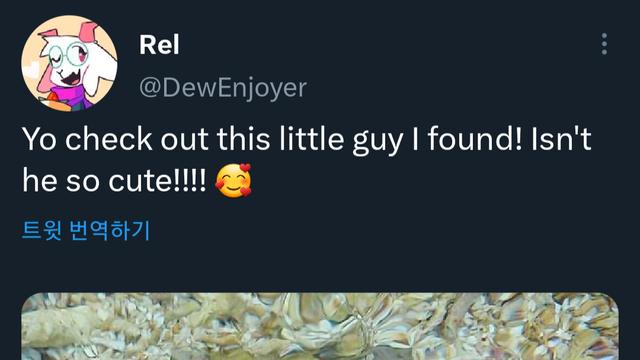Click the 트윗 번역하기 translate link

[x=86, y=230]
